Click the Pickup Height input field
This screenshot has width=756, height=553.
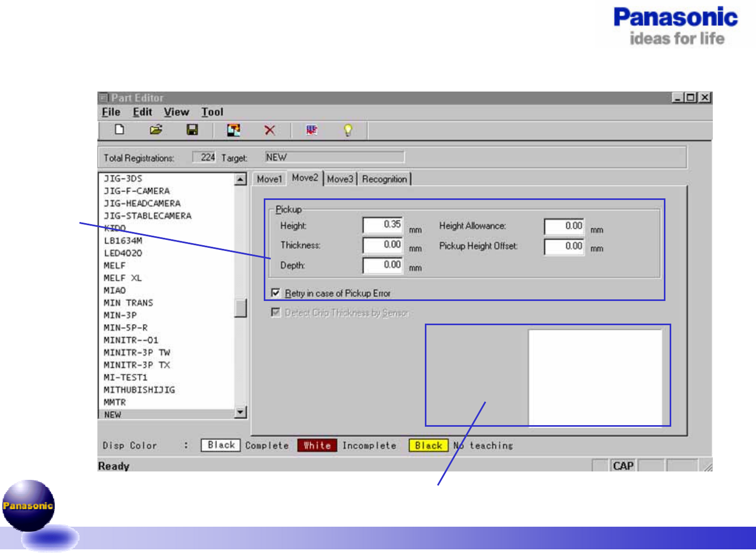click(383, 225)
